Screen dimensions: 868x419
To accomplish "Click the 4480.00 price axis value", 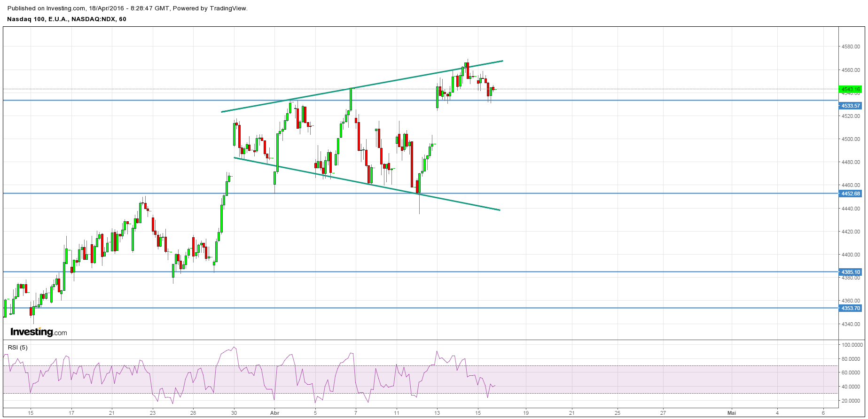I will (x=851, y=162).
